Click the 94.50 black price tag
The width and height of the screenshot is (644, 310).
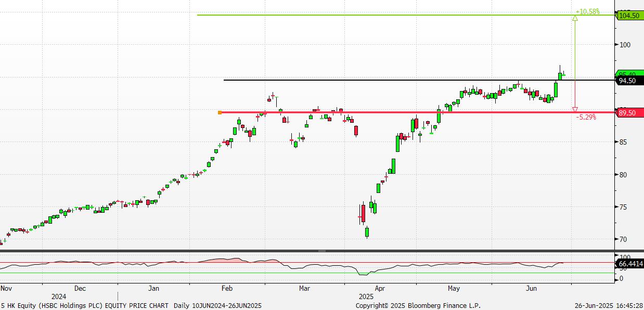point(629,81)
